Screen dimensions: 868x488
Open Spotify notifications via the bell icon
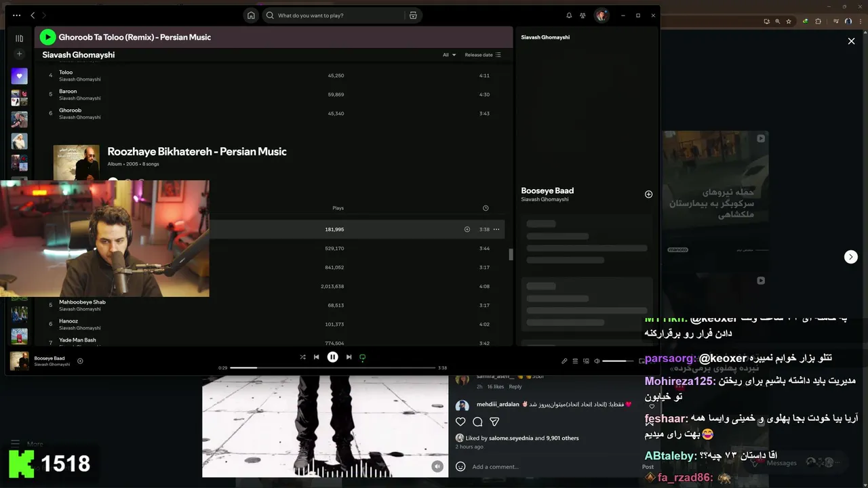pos(569,15)
